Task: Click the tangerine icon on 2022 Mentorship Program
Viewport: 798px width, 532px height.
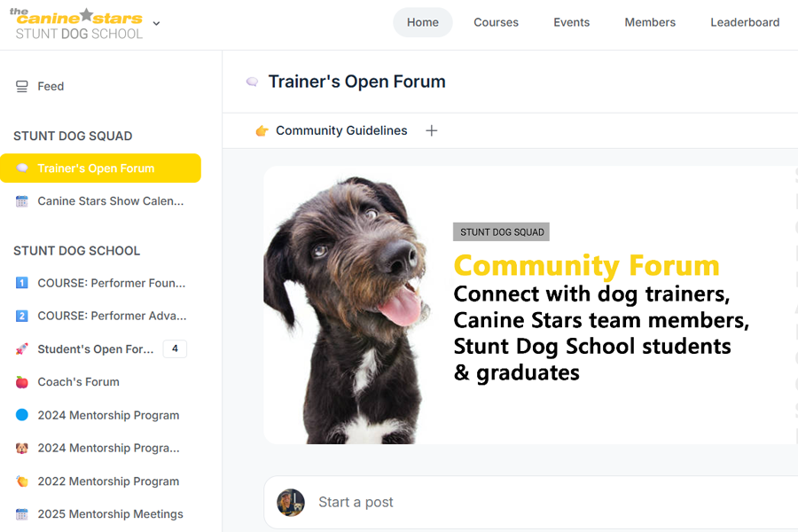Action: 21,481
